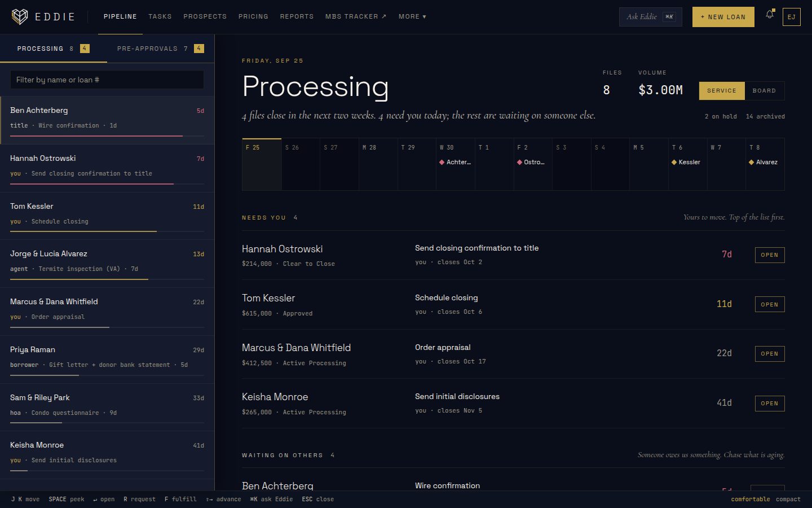Open the Pipeline nav item

(x=120, y=17)
